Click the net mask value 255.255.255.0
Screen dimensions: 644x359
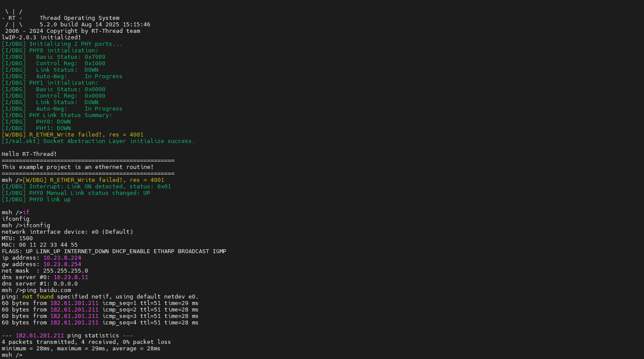(x=65, y=271)
